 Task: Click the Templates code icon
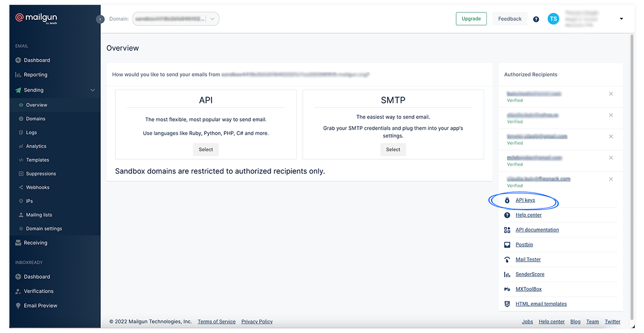21,160
